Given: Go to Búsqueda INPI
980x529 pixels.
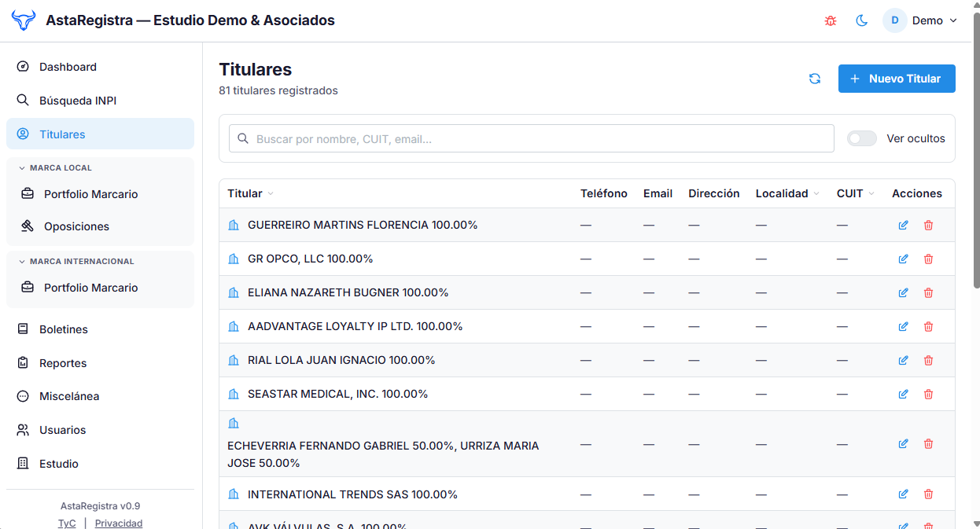Looking at the screenshot, I should tap(100, 101).
